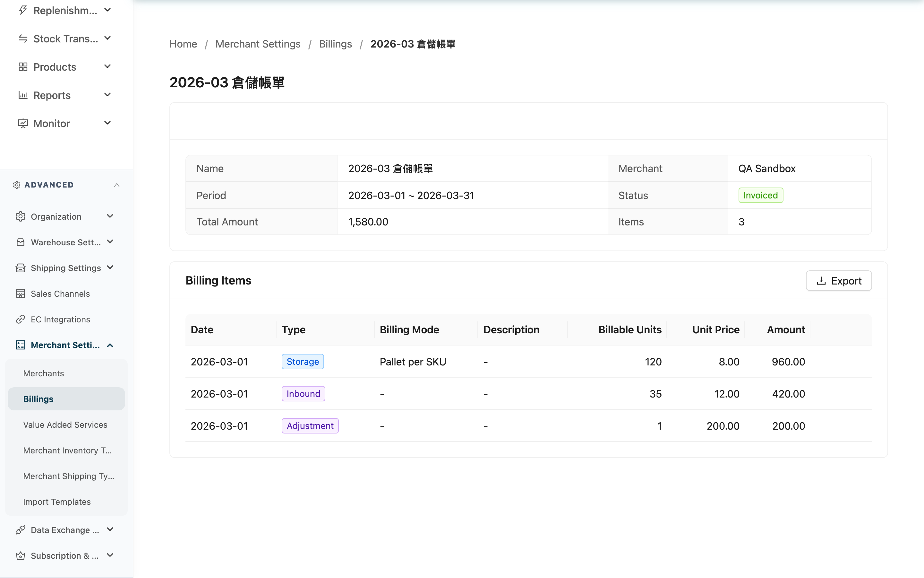
Task: Go to Billings breadcrumb
Action: point(335,44)
